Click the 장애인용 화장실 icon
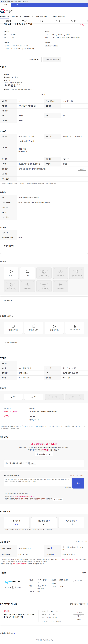This screenshot has height=644, width=88. pyautogui.click(x=54, y=328)
